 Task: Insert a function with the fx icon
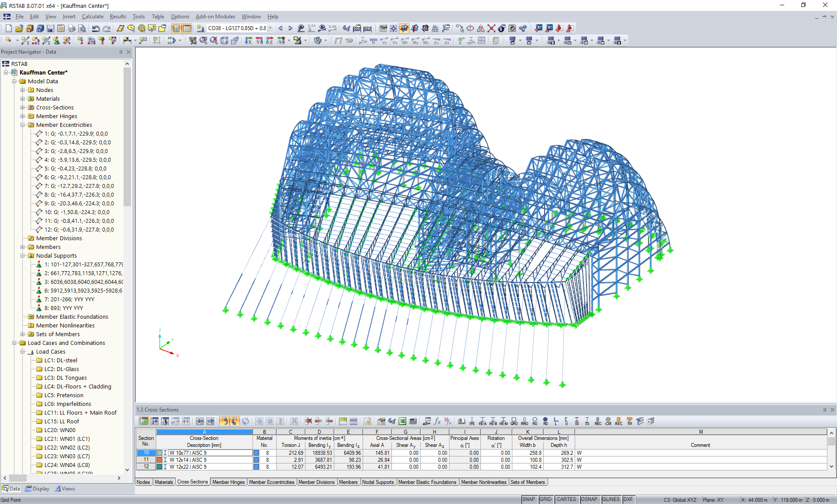pyautogui.click(x=437, y=421)
